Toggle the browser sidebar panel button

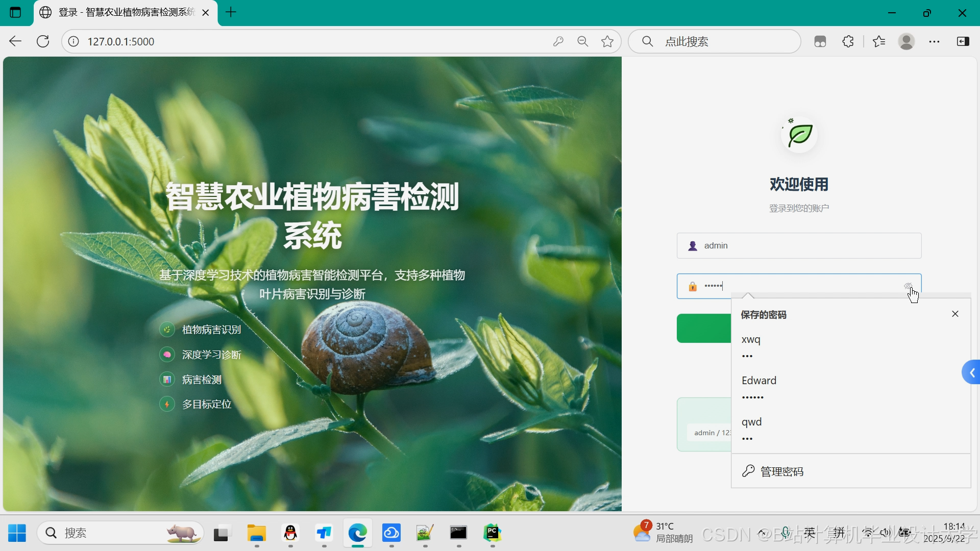963,41
